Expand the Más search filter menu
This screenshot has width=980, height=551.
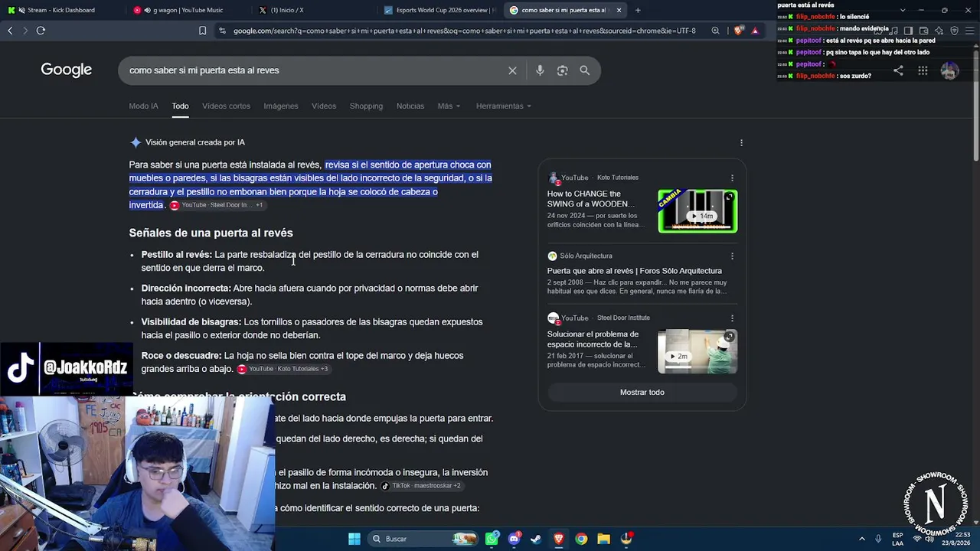click(449, 106)
